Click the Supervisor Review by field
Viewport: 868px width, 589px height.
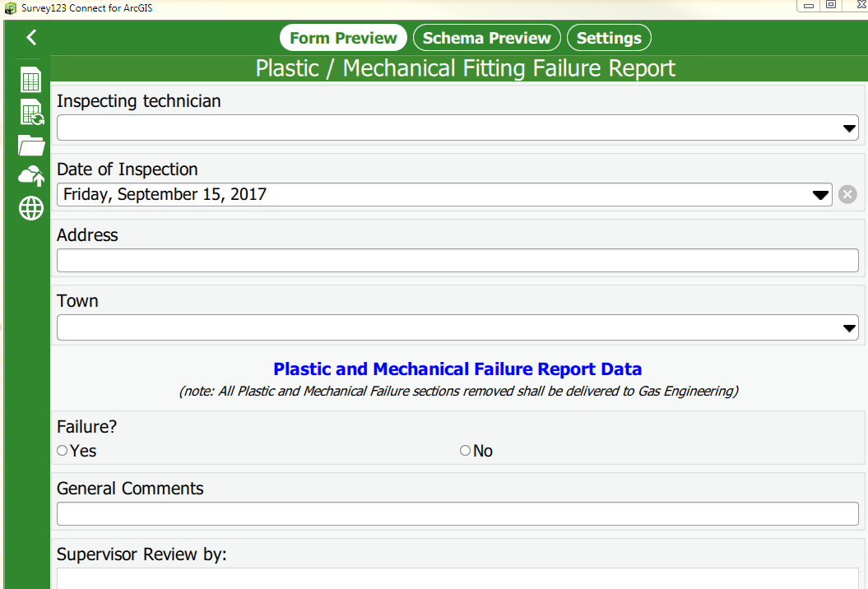[x=457, y=578]
